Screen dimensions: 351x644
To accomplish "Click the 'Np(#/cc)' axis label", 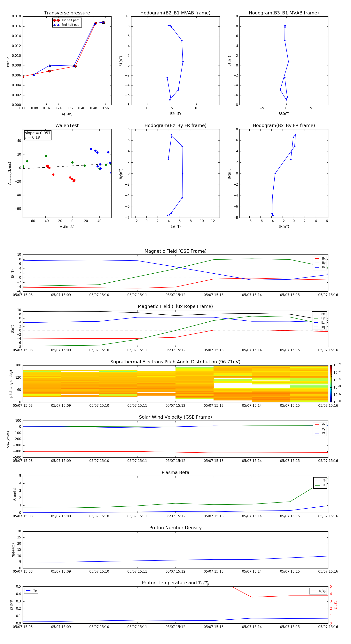I will tap(13, 550).
